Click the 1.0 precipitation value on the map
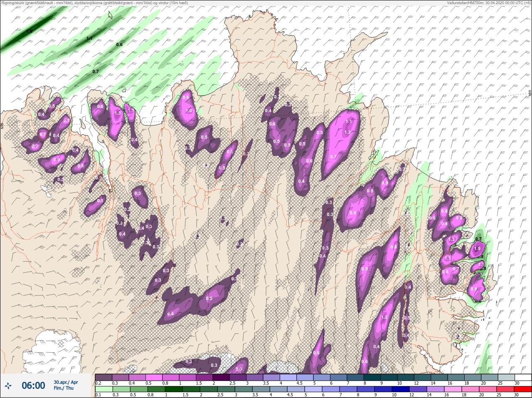 click(x=189, y=111)
